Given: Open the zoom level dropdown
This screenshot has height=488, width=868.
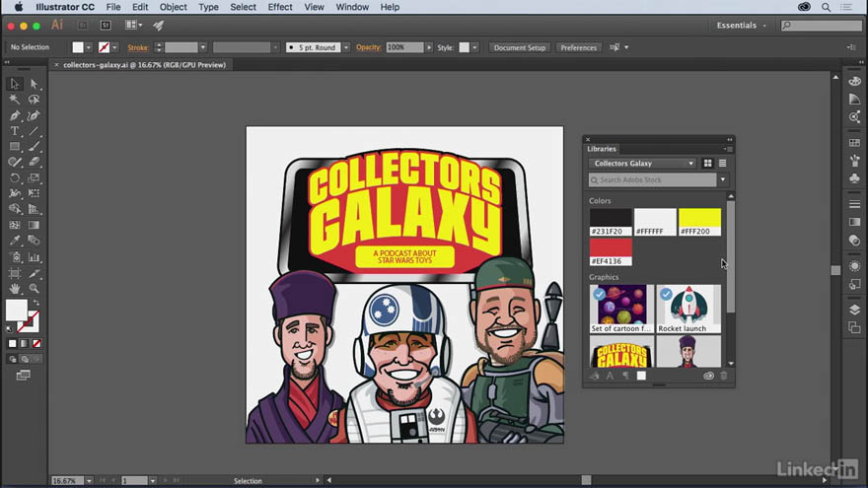Looking at the screenshot, I should pyautogui.click(x=89, y=481).
